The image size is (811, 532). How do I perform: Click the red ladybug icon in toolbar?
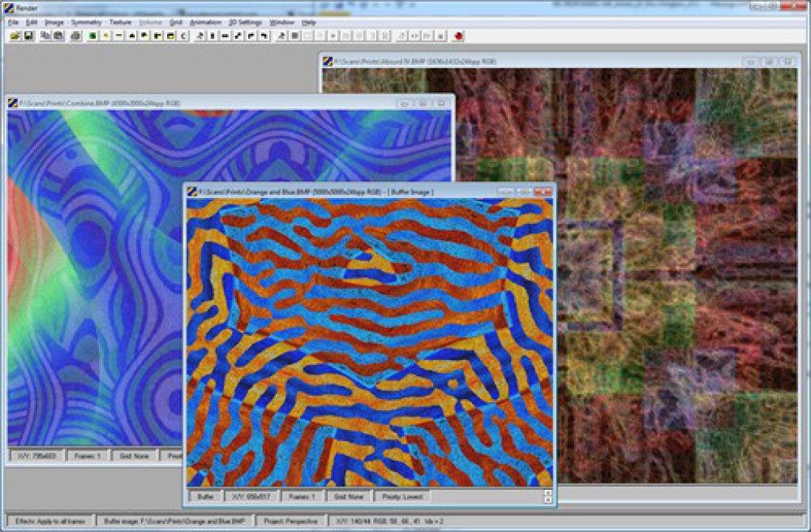(x=459, y=36)
